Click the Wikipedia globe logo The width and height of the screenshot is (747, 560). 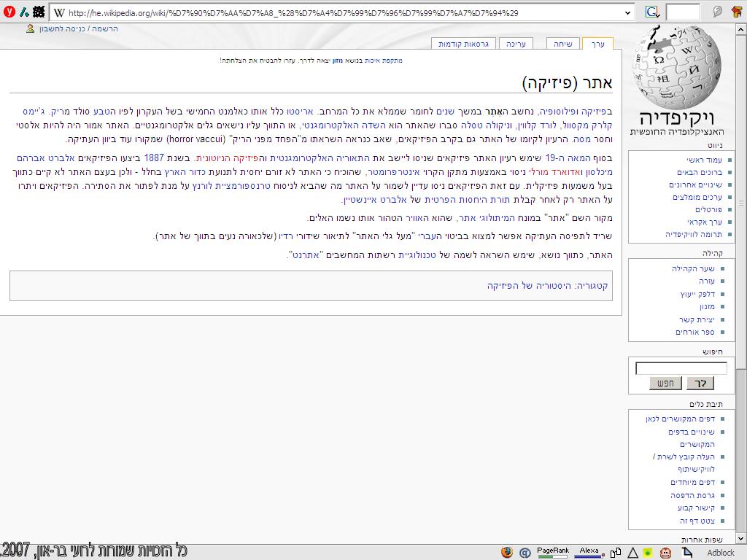[x=676, y=68]
